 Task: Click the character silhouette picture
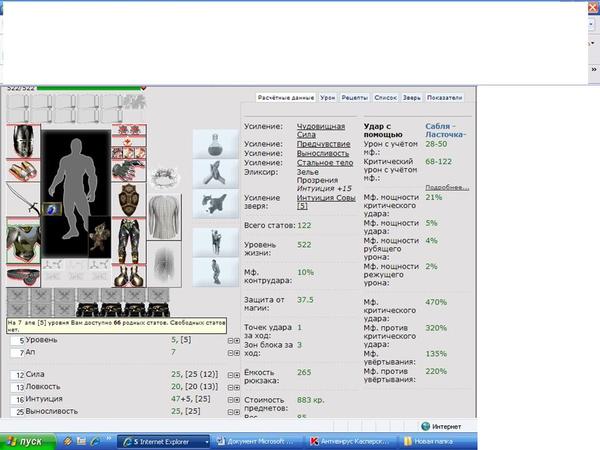pyautogui.click(x=76, y=193)
